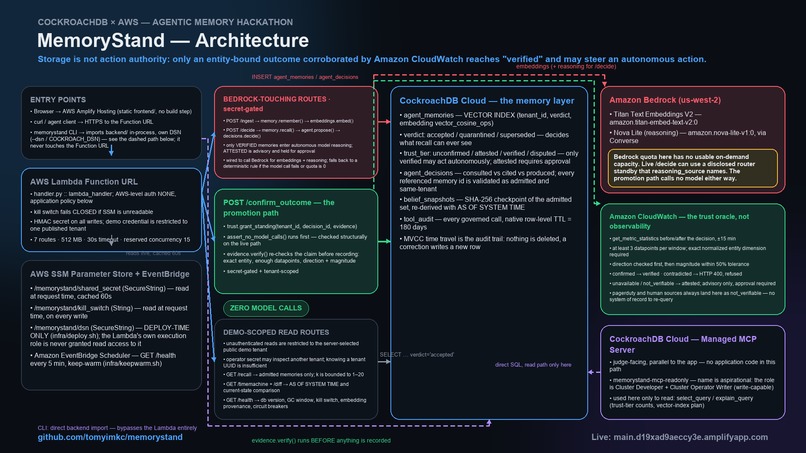
Task: Select "CockroachDB Cloud — the memory layer" heading
Action: coord(487,101)
